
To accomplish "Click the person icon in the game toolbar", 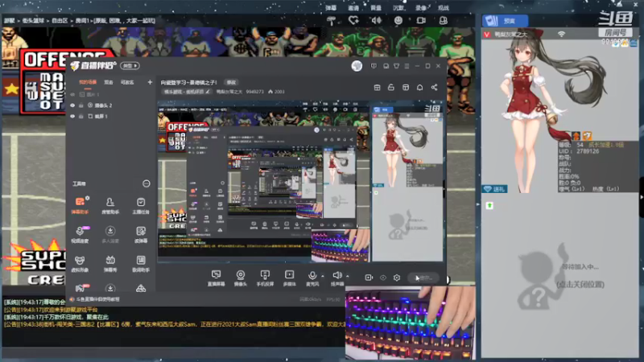I will tap(444, 20).
